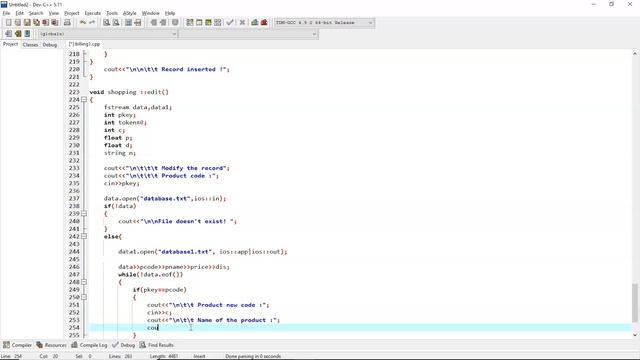The width and height of the screenshot is (640, 360).
Task: Open the Search menu
Action: point(36,13)
